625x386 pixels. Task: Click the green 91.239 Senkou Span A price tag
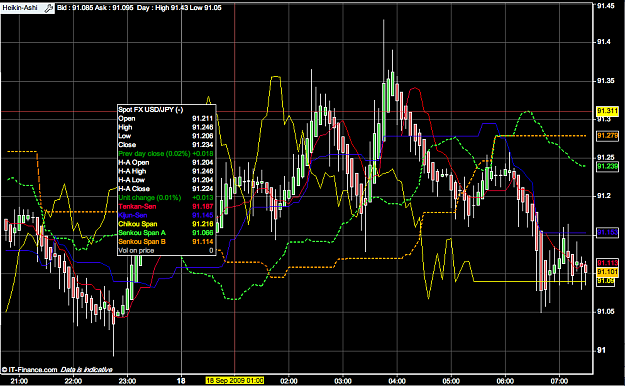pyautogui.click(x=607, y=166)
